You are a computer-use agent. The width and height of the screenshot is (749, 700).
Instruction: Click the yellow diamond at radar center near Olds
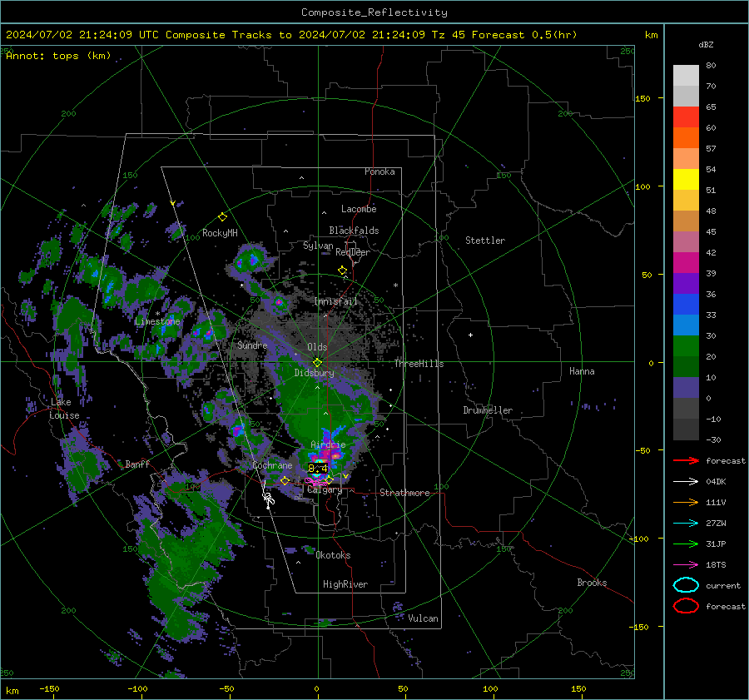[x=317, y=363]
